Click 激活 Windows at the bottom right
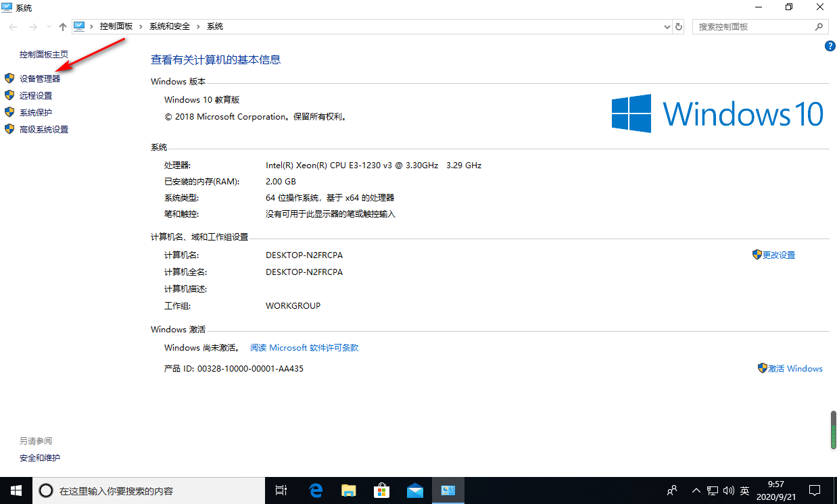This screenshot has height=504, width=837. [795, 368]
